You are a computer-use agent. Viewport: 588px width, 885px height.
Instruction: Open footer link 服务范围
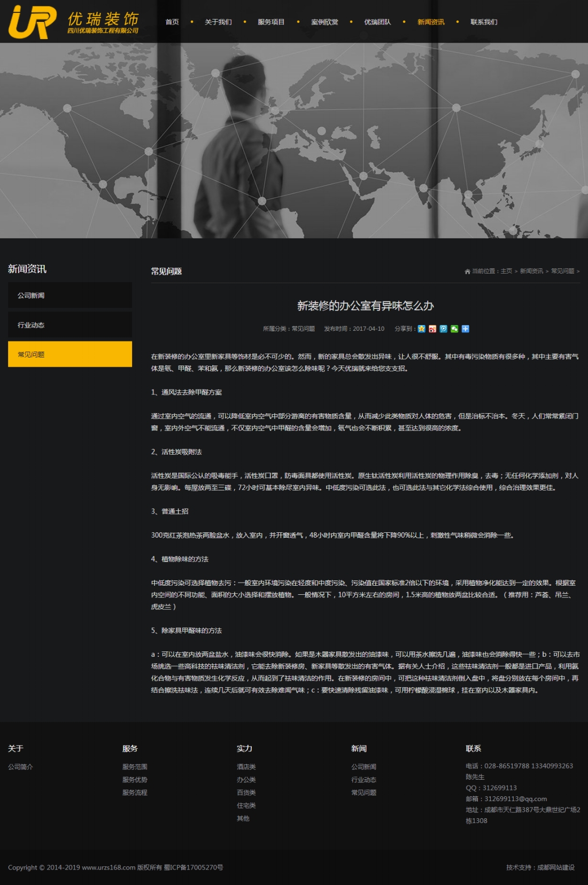pos(135,766)
